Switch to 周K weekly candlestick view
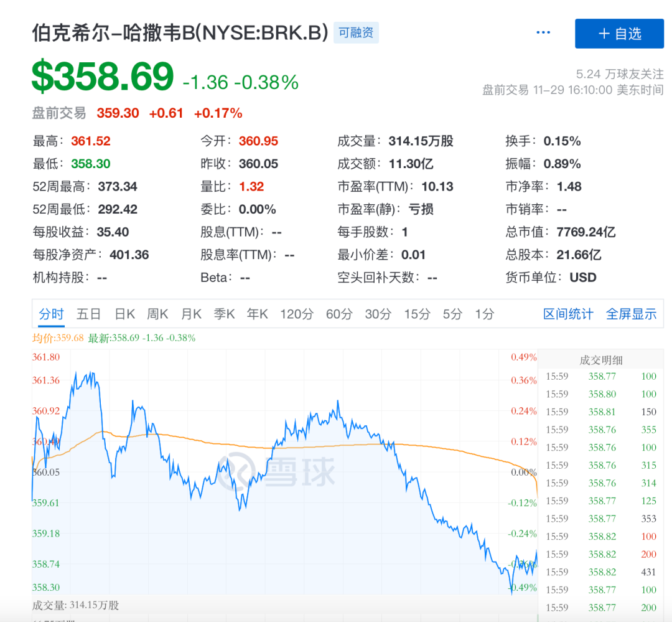This screenshot has height=622, width=672. point(157,314)
